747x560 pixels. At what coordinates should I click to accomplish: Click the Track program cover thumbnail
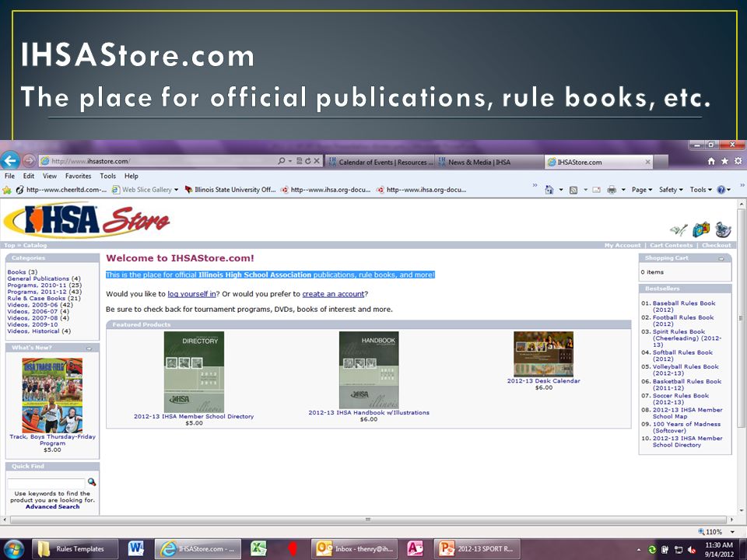click(52, 395)
